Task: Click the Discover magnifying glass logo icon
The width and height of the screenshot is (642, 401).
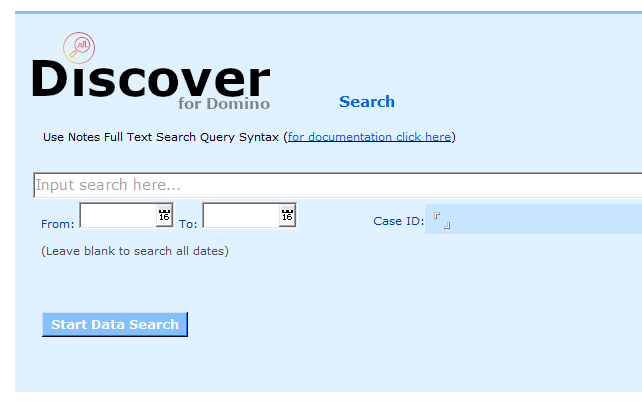Action: coord(79,48)
